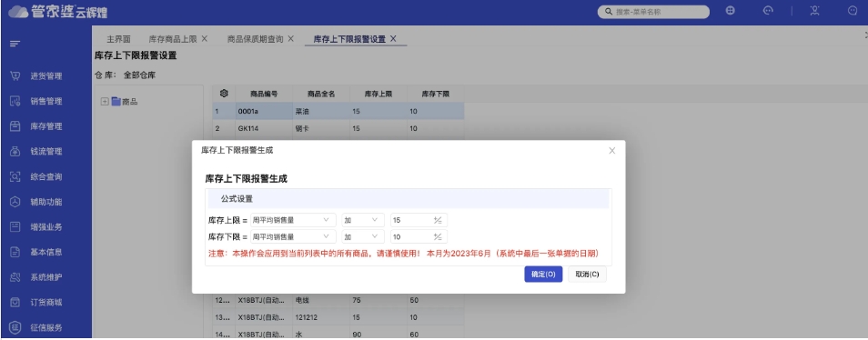The image size is (868, 340).
Task: Open 钱流管理 from the sidebar
Action: point(45,152)
